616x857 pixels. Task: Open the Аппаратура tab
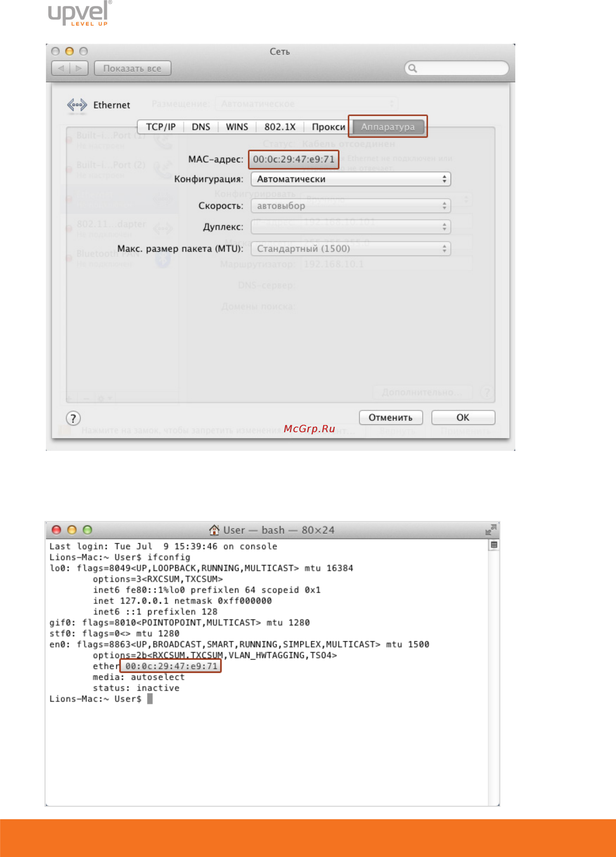[388, 127]
